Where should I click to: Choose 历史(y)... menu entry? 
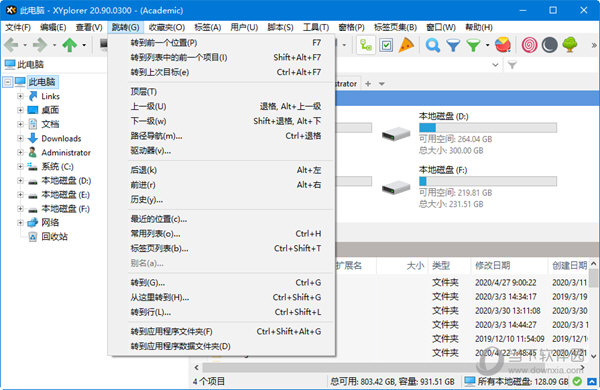[222, 200]
